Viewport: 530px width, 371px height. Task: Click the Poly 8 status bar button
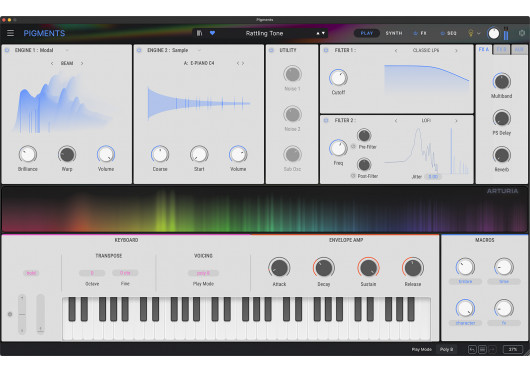447,349
